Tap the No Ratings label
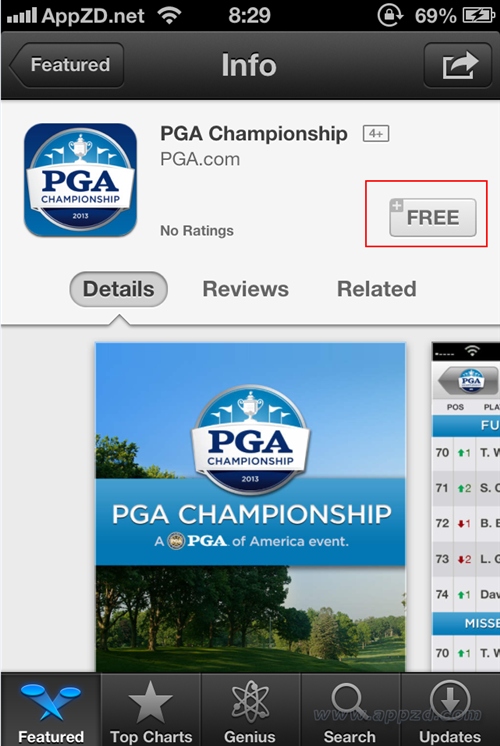 (x=197, y=231)
